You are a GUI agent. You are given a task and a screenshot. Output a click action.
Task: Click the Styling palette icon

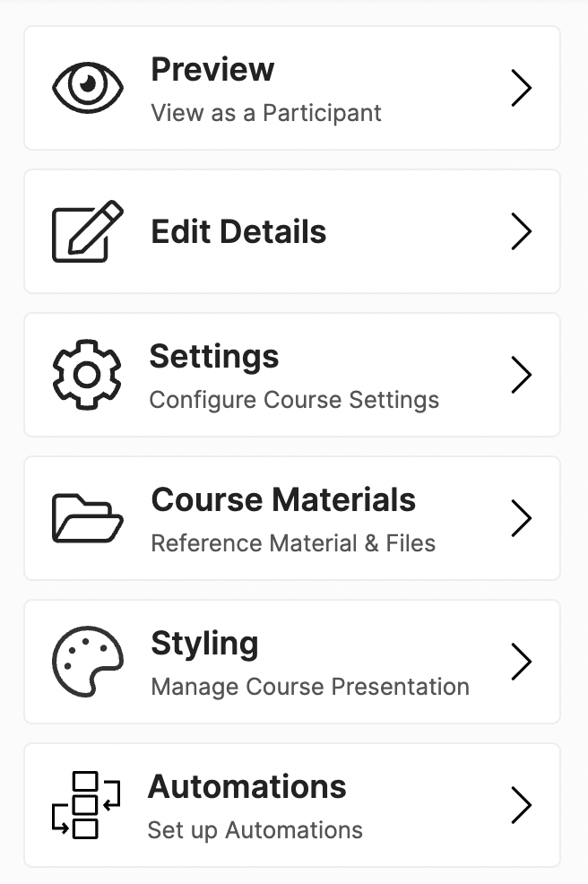[x=87, y=662]
